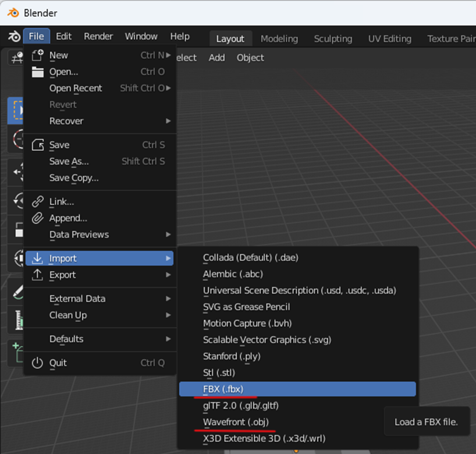
Task: Click the Export upload arrow icon
Action: point(38,275)
